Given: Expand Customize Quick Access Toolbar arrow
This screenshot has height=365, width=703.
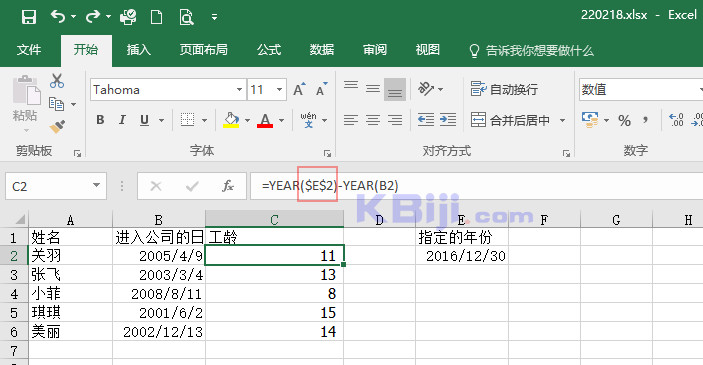Looking at the screenshot, I should click(214, 17).
